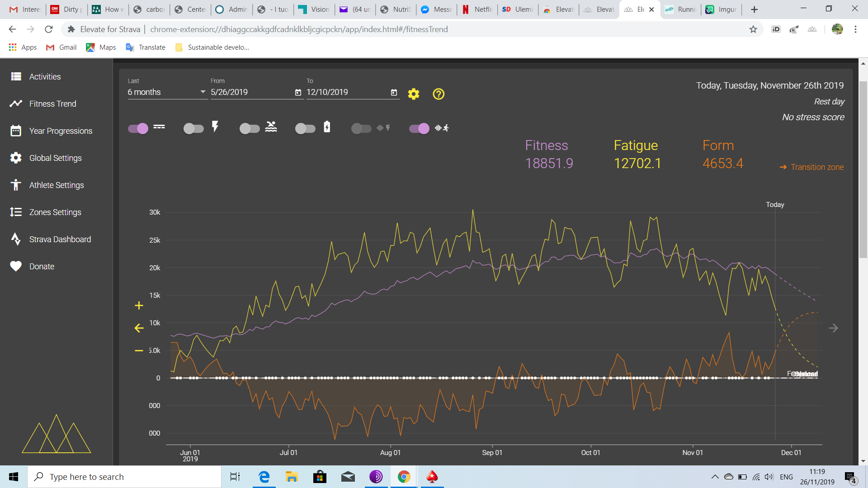
Task: Go to Zones Settings menu item
Action: point(55,212)
